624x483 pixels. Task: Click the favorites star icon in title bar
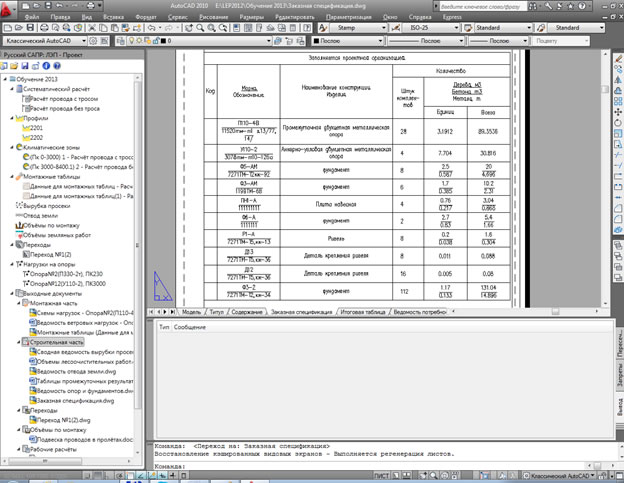(x=570, y=6)
